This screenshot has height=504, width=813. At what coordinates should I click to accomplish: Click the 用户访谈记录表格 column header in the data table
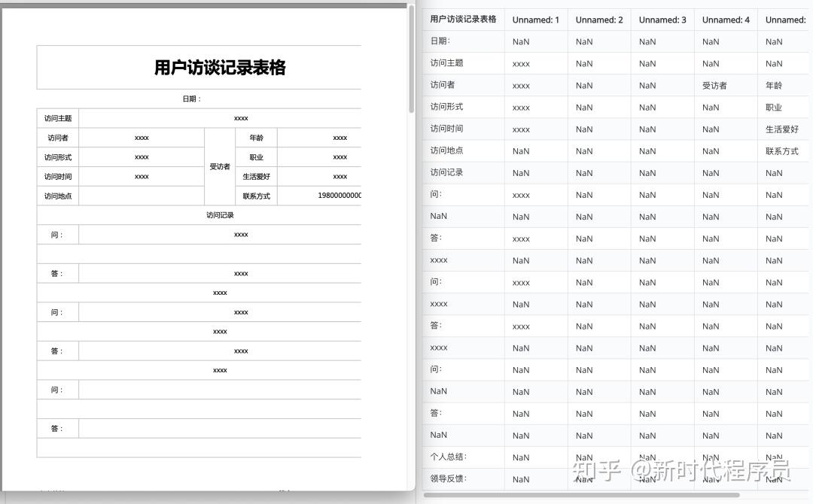463,20
